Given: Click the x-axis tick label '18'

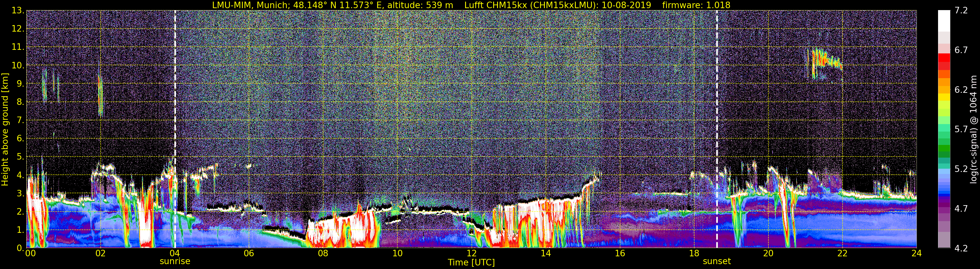Looking at the screenshot, I should [694, 254].
